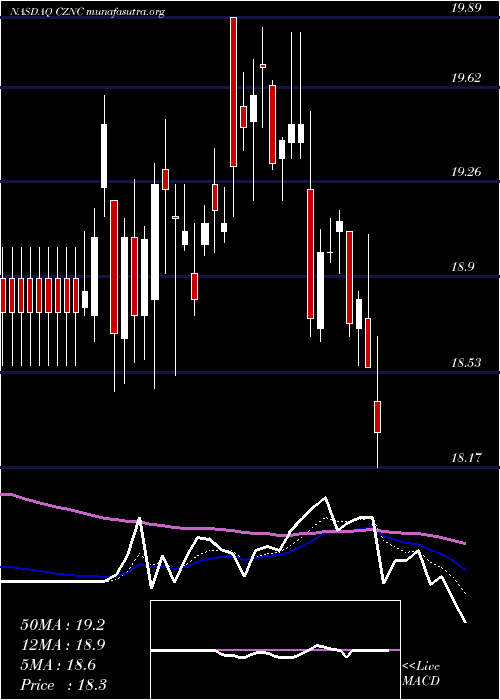
Task: Click the 18.9 price axis label
Action: click(x=462, y=267)
